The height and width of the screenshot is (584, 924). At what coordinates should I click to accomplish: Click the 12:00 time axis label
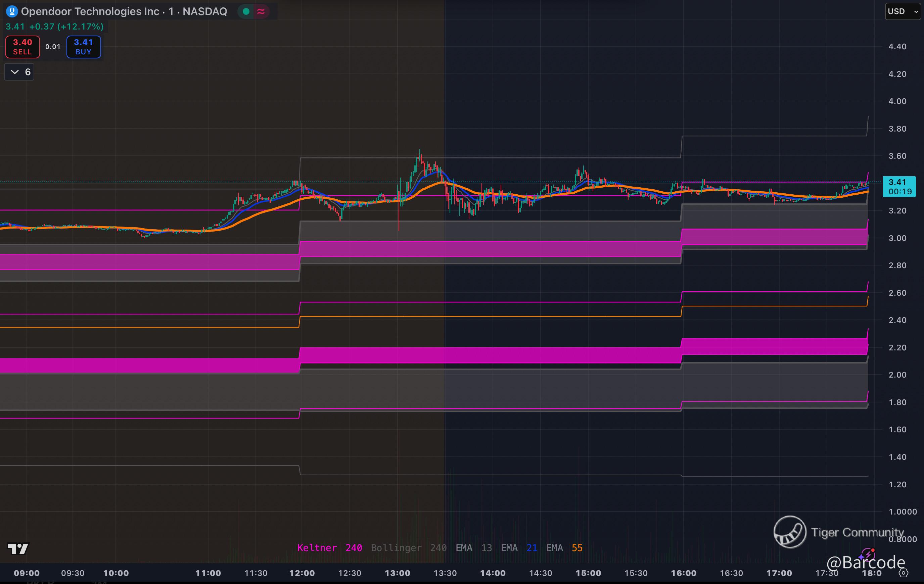[x=302, y=573]
